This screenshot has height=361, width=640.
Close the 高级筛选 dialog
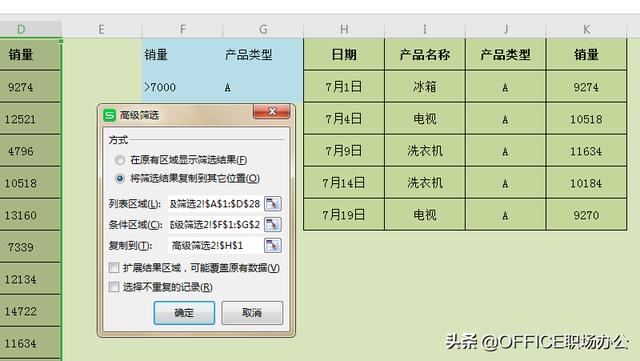tap(272, 111)
